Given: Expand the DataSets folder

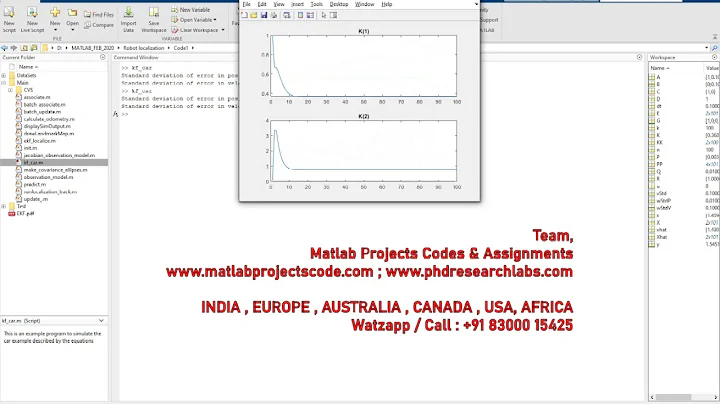Looking at the screenshot, I should coord(4,76).
